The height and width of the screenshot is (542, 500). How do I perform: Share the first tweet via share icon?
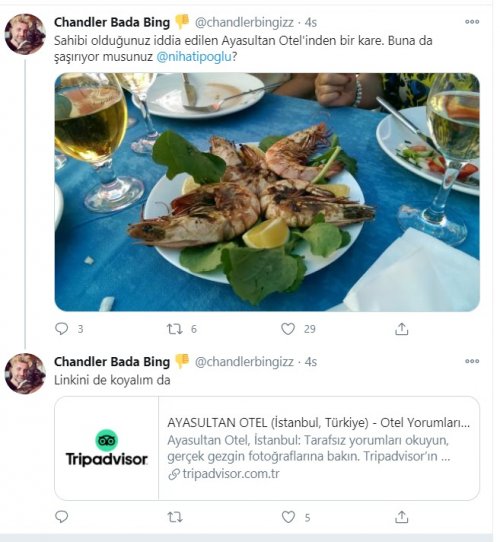pyautogui.click(x=401, y=329)
